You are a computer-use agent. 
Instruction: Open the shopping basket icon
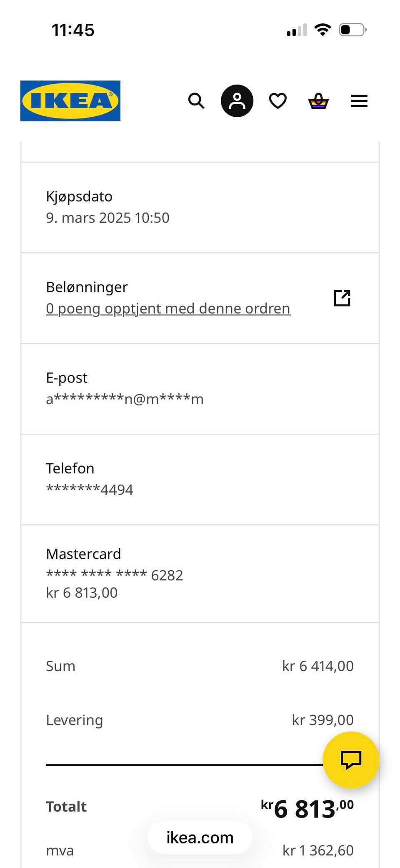pyautogui.click(x=318, y=101)
